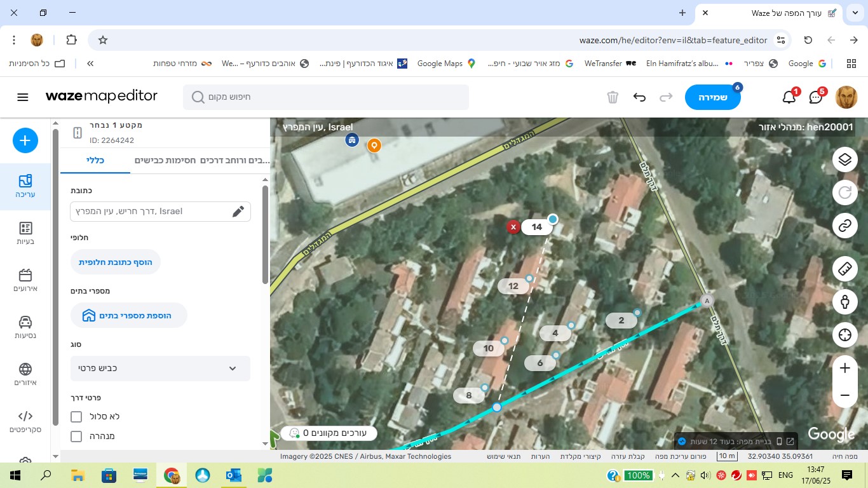The height and width of the screenshot is (488, 868).
Task: Select the כללי tab
Action: 95,161
